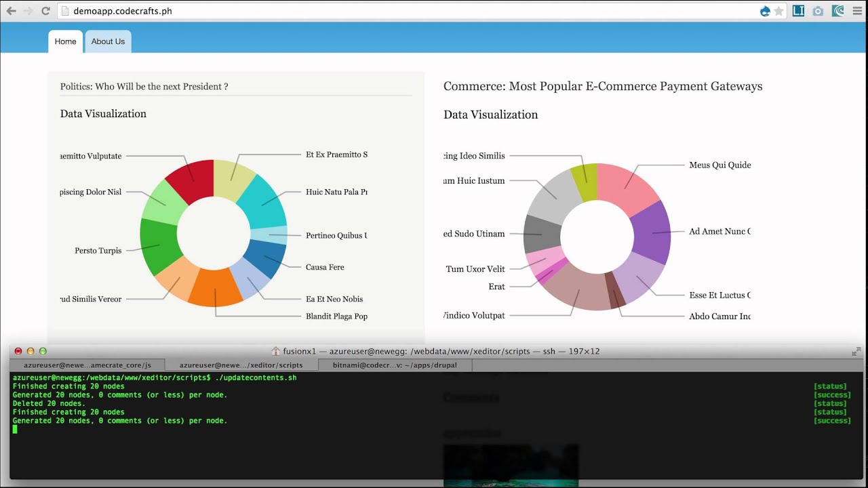Go back with the browser back arrow
Image resolution: width=868 pixels, height=488 pixels.
pos(11,11)
